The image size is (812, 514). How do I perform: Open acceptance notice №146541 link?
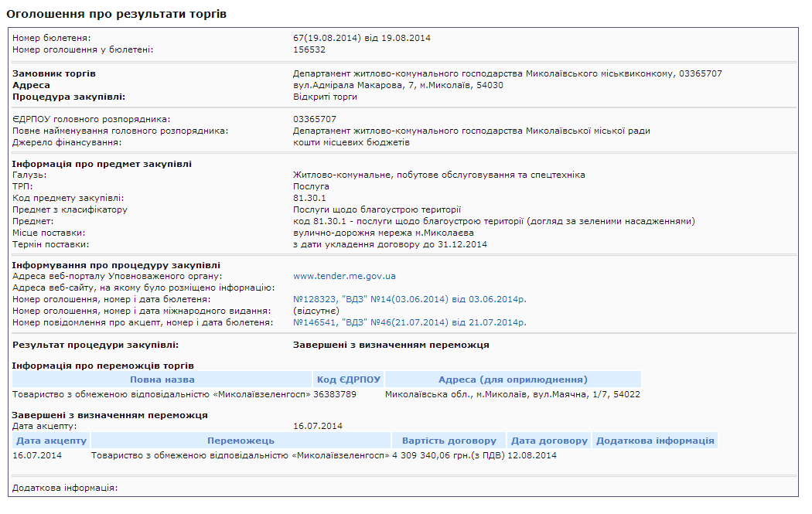coord(410,322)
